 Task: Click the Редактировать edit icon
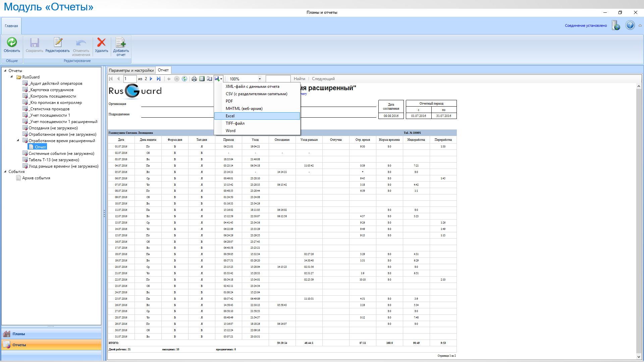click(x=58, y=43)
